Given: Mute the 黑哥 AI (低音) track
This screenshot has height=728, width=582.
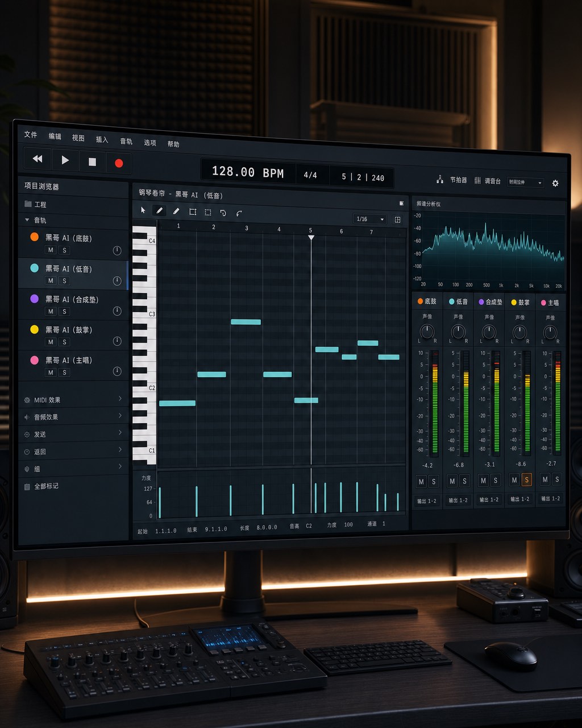Looking at the screenshot, I should (51, 281).
